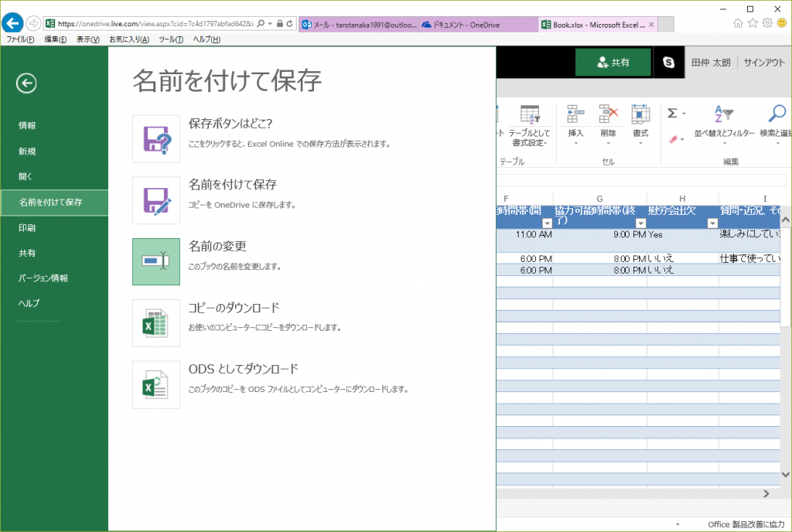Click browser settings gear icon

coord(767,23)
